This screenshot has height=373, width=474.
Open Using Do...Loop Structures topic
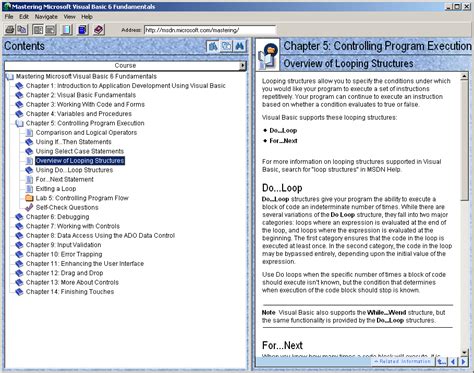[x=74, y=170]
